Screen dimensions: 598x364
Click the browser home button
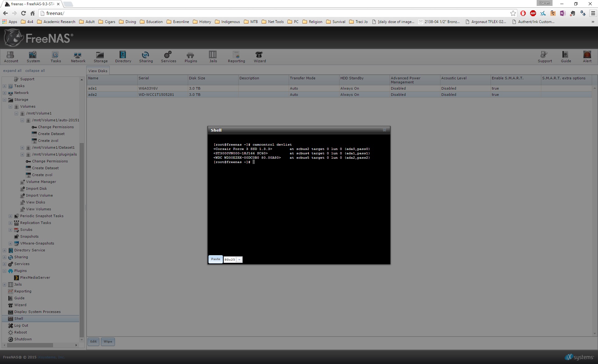tap(32, 13)
